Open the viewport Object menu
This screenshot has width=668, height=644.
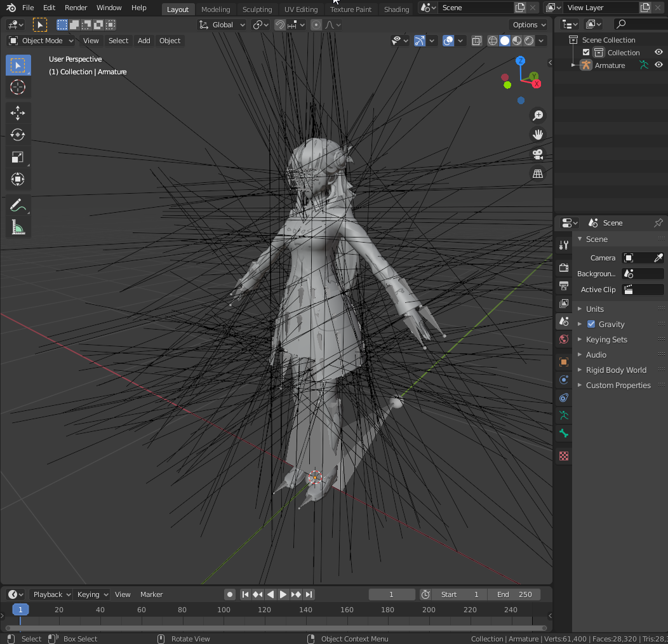pos(170,41)
